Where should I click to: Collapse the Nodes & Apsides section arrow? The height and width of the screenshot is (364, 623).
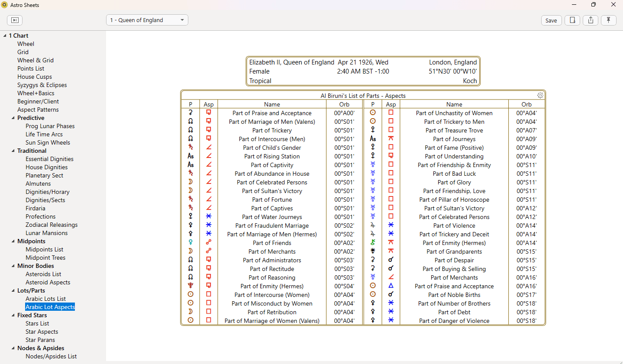click(x=13, y=348)
